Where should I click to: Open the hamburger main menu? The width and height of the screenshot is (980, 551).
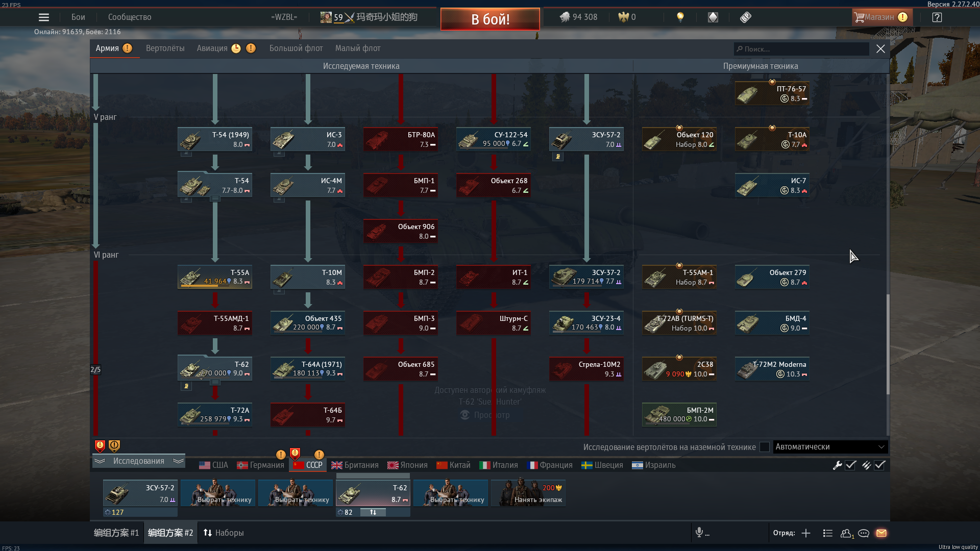(44, 17)
